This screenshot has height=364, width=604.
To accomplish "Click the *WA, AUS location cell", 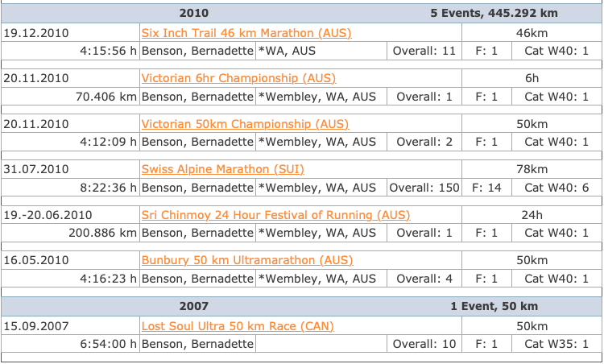I will 321,51.
